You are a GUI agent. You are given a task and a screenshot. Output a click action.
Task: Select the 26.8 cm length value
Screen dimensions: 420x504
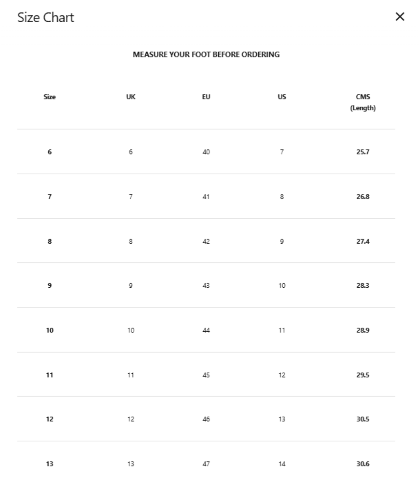coord(363,197)
